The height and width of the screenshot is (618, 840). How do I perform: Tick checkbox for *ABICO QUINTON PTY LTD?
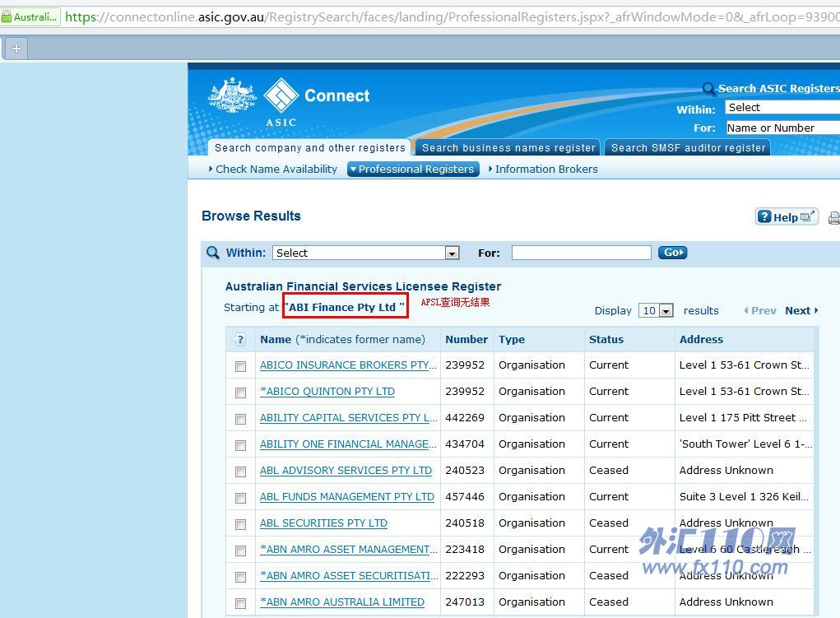(x=240, y=393)
